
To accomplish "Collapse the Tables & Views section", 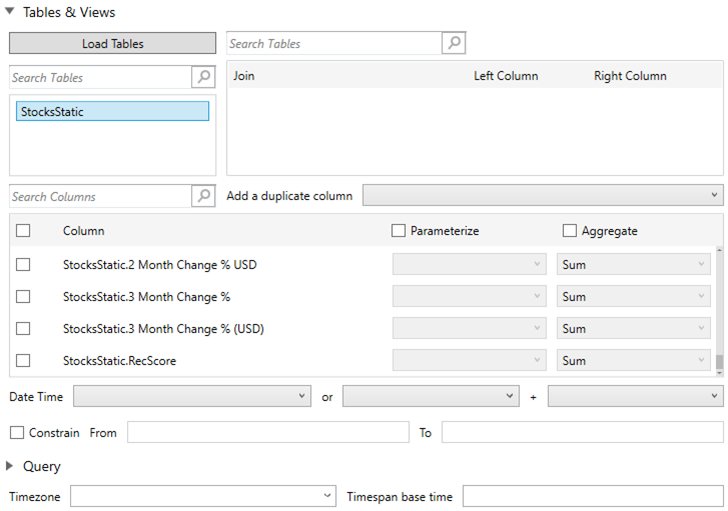I will (x=10, y=13).
